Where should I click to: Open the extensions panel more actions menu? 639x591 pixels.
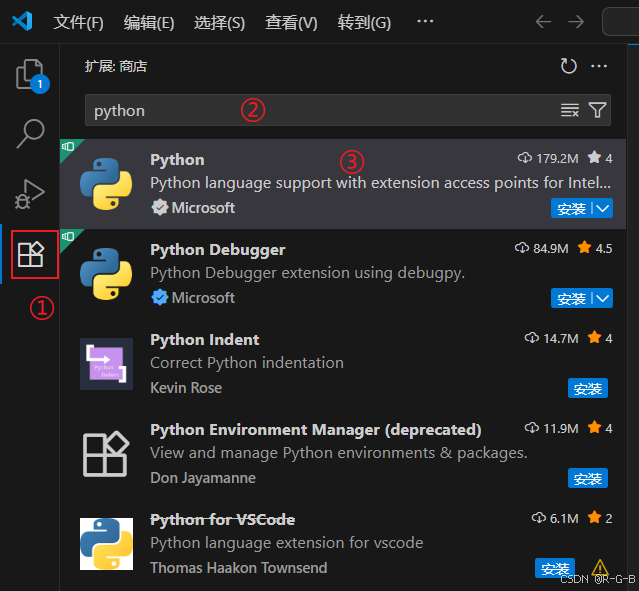point(599,66)
